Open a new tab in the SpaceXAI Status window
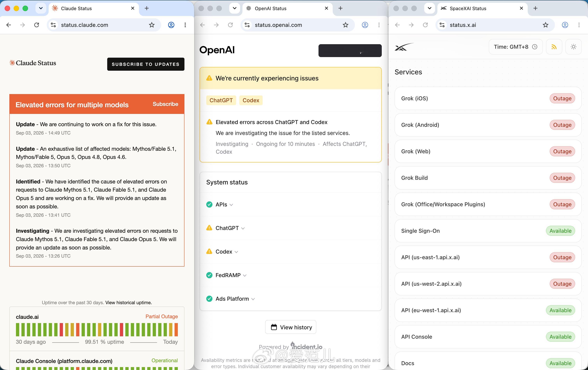The width and height of the screenshot is (588, 370). pyautogui.click(x=535, y=8)
